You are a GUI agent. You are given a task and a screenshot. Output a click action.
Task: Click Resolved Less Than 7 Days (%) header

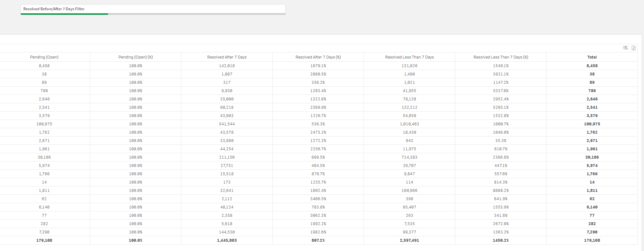click(x=501, y=57)
